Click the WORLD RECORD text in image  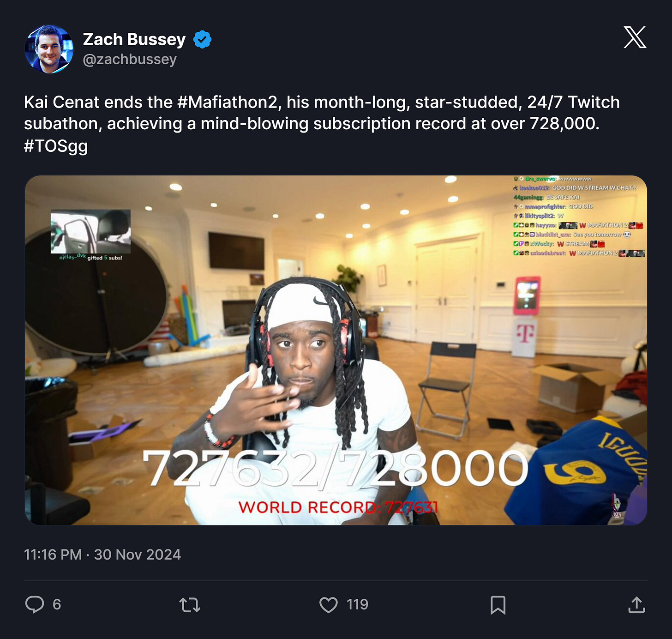[x=306, y=507]
